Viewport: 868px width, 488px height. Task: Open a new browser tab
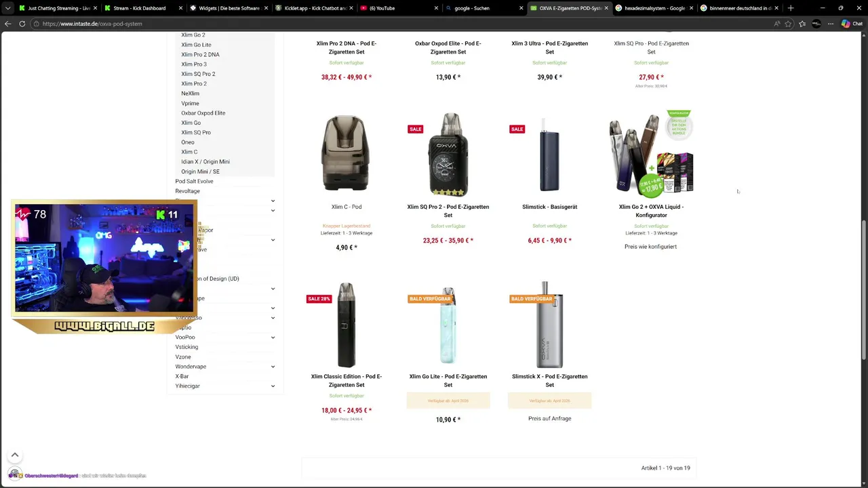791,8
